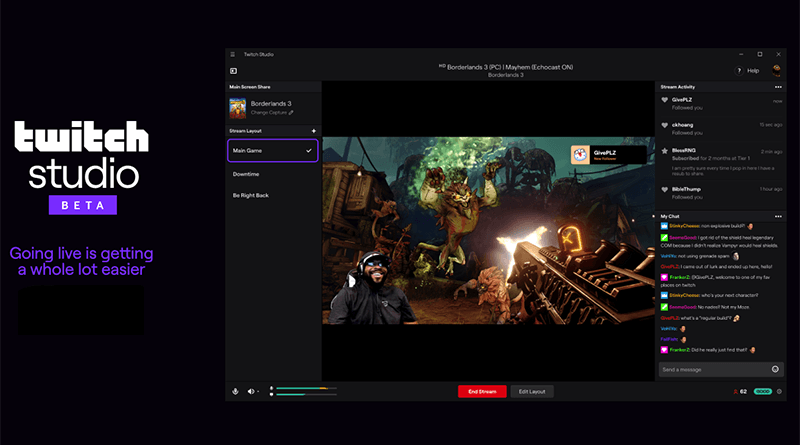Click ckhoang in Stream Activity
Viewport: 800px width, 445px height.
pyautogui.click(x=682, y=125)
